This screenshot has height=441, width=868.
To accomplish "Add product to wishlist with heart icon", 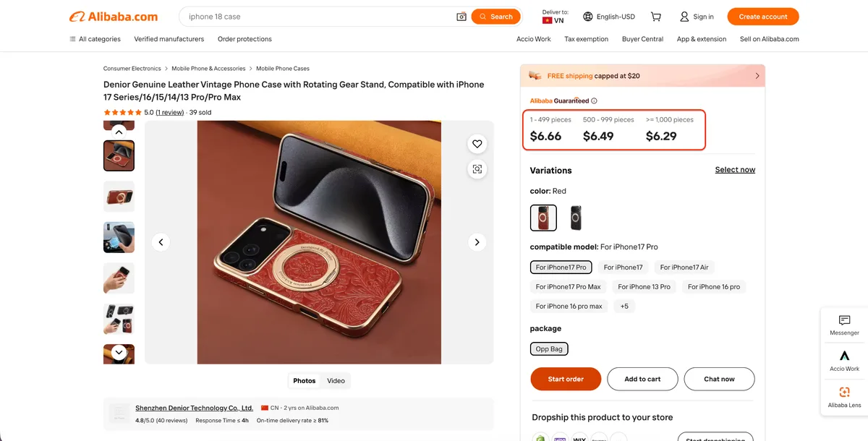I will (x=477, y=144).
